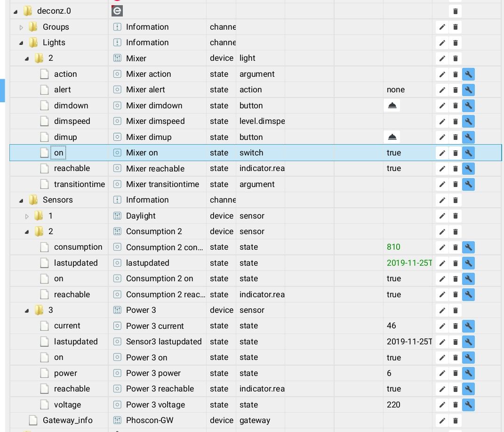Edit the Power 3 current state

point(442,326)
